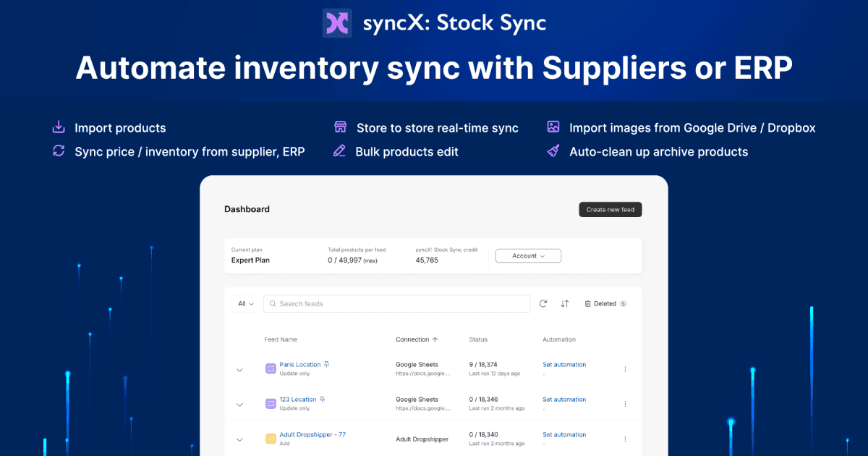Click the Import images picture icon
This screenshot has height=456, width=868.
[x=553, y=127]
